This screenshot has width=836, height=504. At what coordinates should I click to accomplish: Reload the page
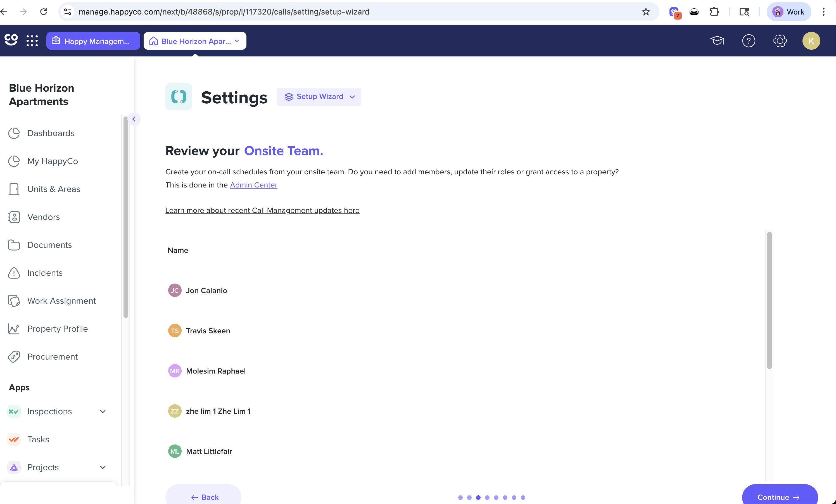click(44, 12)
